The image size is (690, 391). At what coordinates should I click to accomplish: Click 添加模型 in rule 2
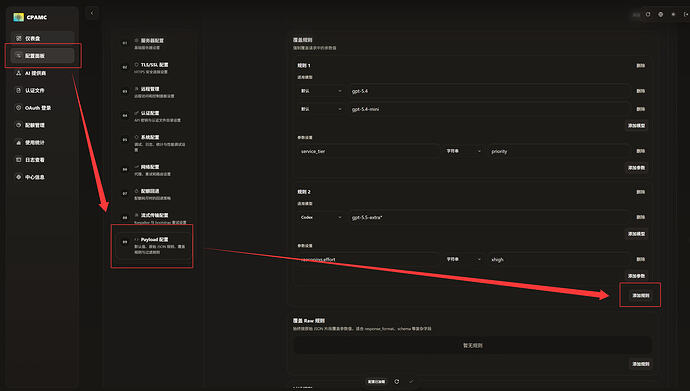point(636,234)
